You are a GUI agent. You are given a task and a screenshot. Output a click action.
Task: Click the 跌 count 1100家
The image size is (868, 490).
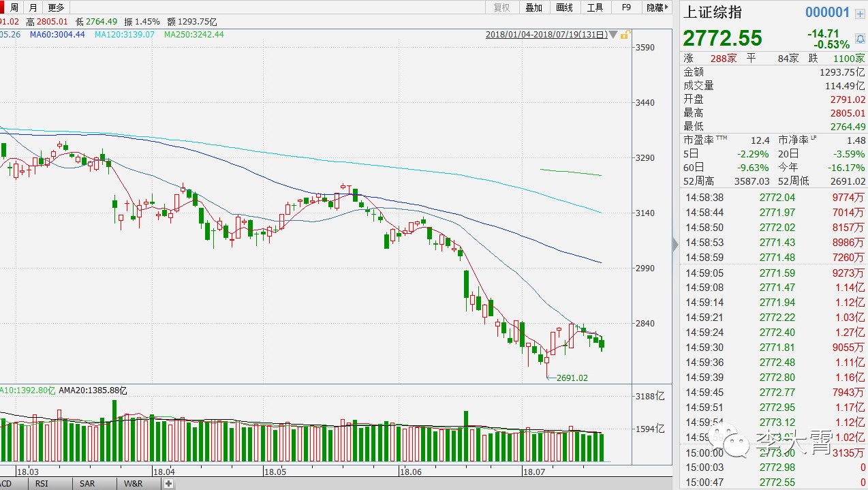coord(850,59)
